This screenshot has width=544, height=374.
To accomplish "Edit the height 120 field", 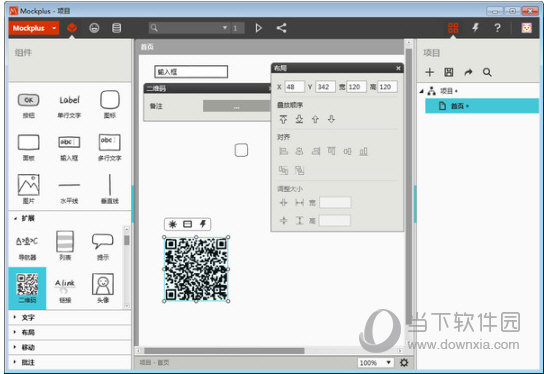I will click(x=388, y=87).
